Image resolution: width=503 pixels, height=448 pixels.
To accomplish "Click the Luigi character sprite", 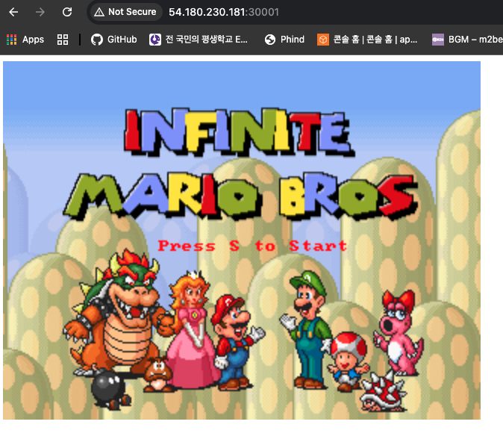I will click(x=307, y=331).
